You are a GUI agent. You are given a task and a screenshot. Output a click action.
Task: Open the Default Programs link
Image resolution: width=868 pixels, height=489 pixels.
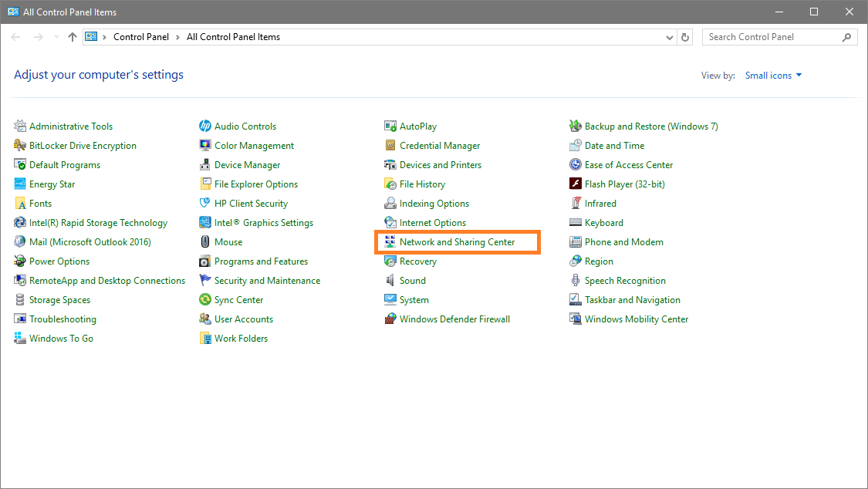65,165
